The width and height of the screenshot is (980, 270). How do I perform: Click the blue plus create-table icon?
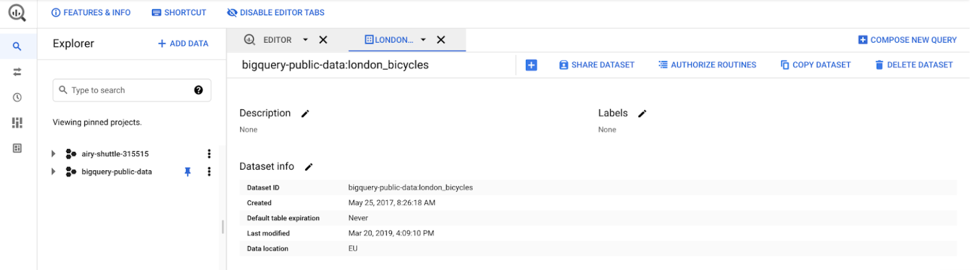click(531, 65)
